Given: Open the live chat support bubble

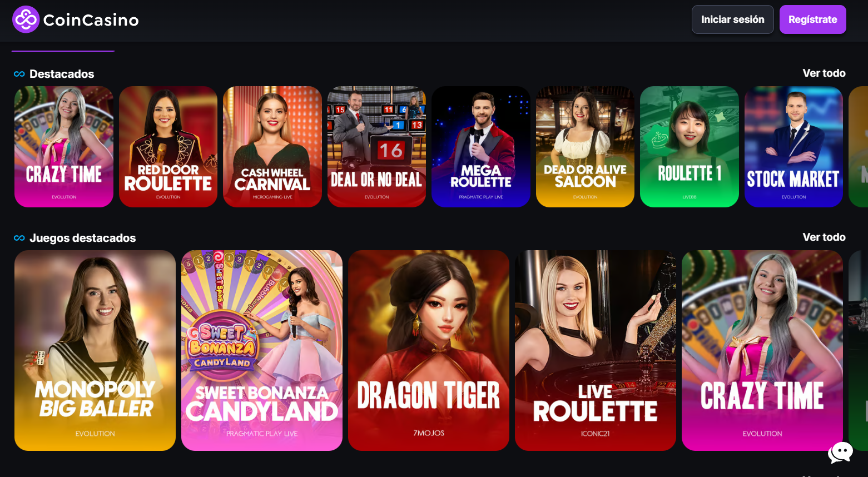Looking at the screenshot, I should tap(840, 453).
